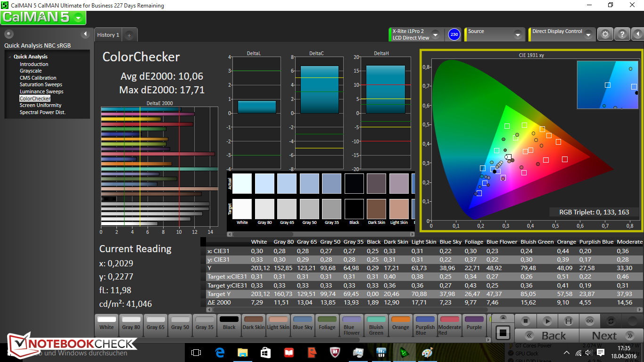Click the Back button
The image size is (644, 362).
[547, 336]
